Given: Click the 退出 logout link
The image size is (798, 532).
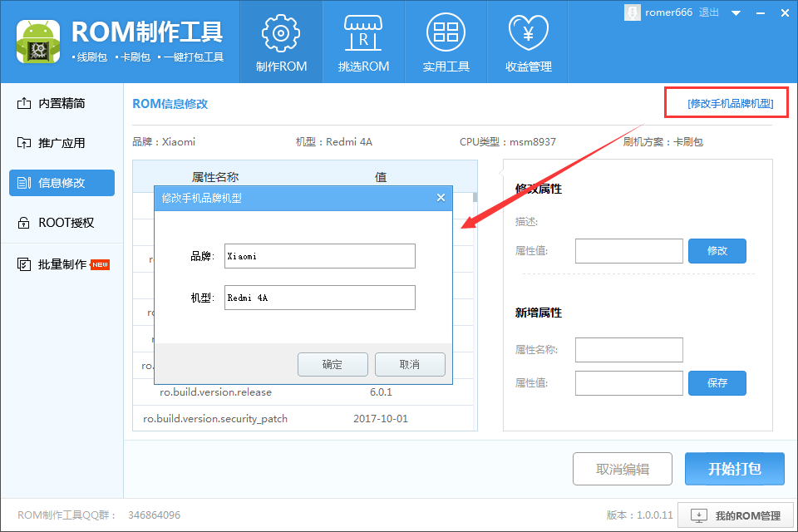Looking at the screenshot, I should pyautogui.click(x=709, y=12).
